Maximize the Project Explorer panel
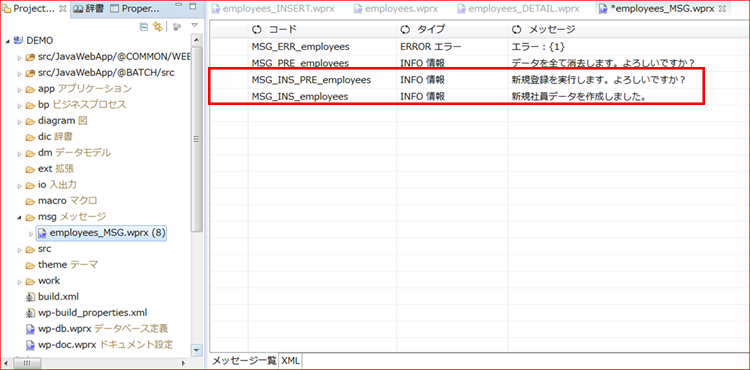This screenshot has width=750, height=370. click(x=192, y=7)
